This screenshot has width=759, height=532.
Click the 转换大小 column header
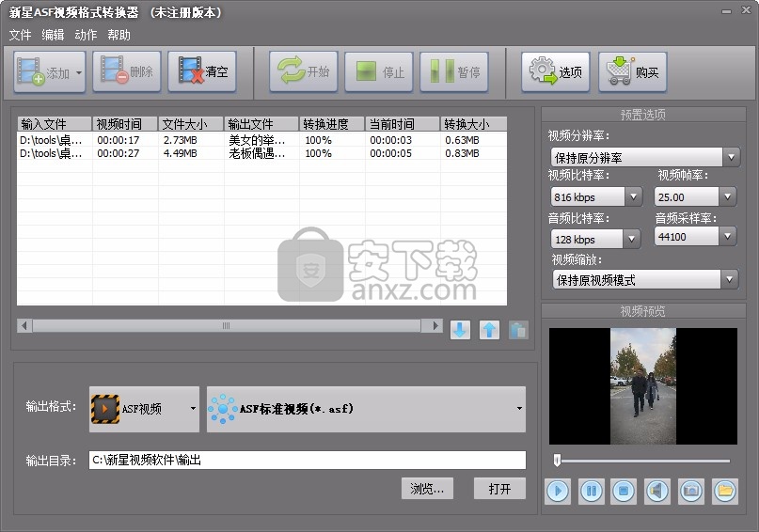pos(473,124)
